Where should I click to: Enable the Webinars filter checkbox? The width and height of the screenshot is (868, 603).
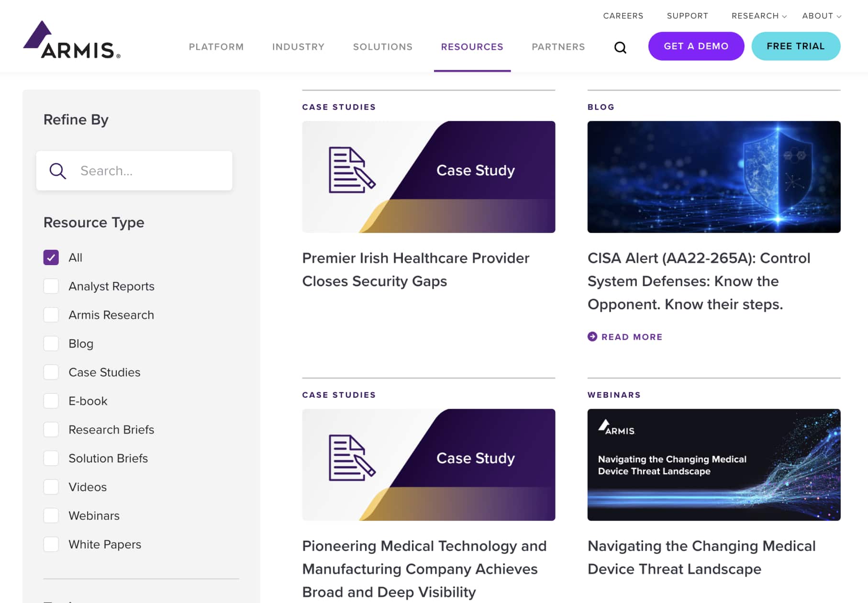pyautogui.click(x=51, y=515)
